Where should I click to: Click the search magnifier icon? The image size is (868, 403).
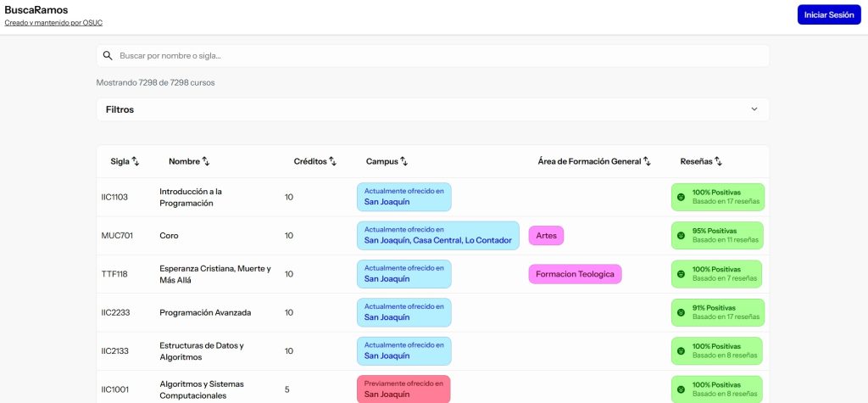[x=108, y=56]
